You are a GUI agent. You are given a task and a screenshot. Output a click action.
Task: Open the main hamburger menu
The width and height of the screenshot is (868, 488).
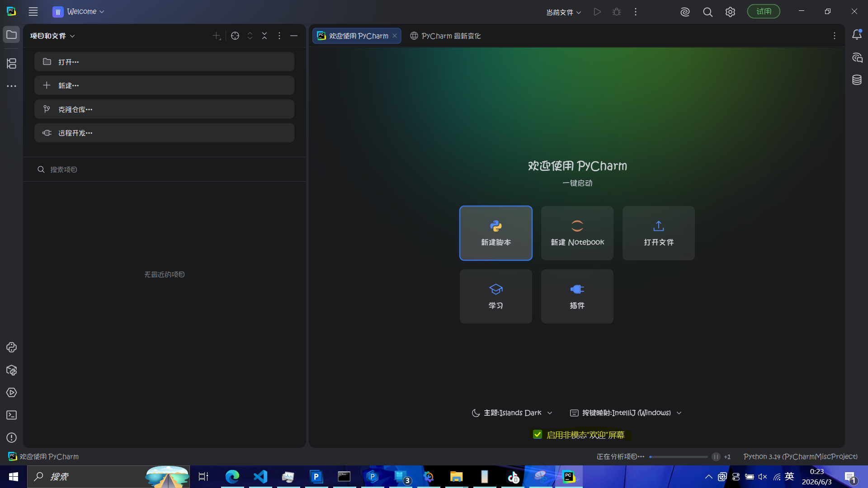coord(33,12)
